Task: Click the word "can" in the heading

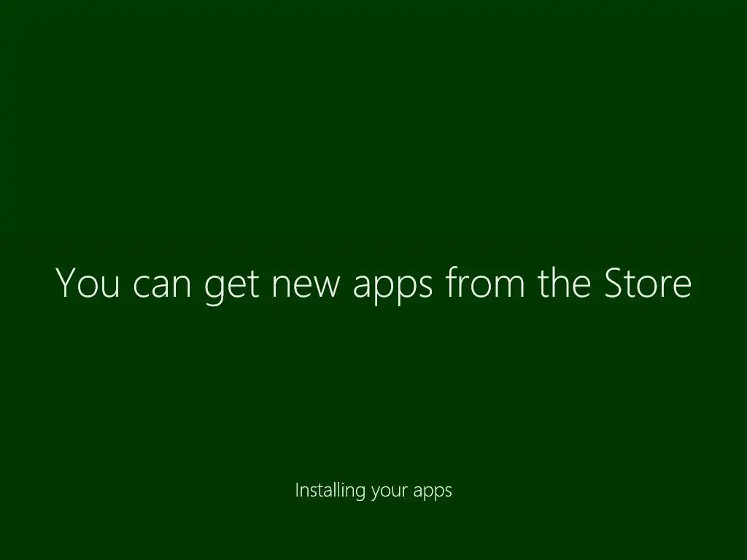Action: (x=161, y=287)
